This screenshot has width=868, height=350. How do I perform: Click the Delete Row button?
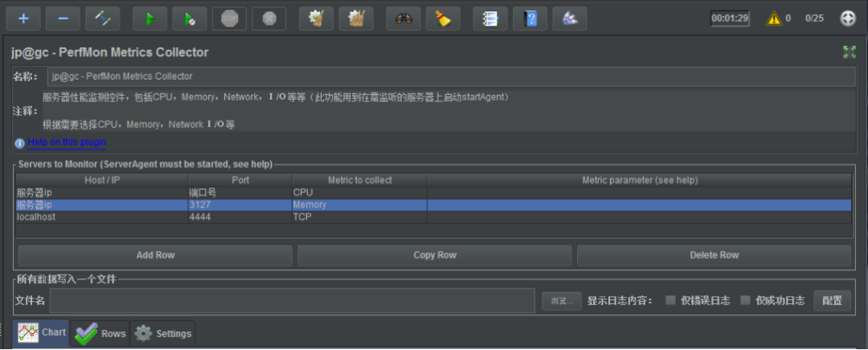714,255
